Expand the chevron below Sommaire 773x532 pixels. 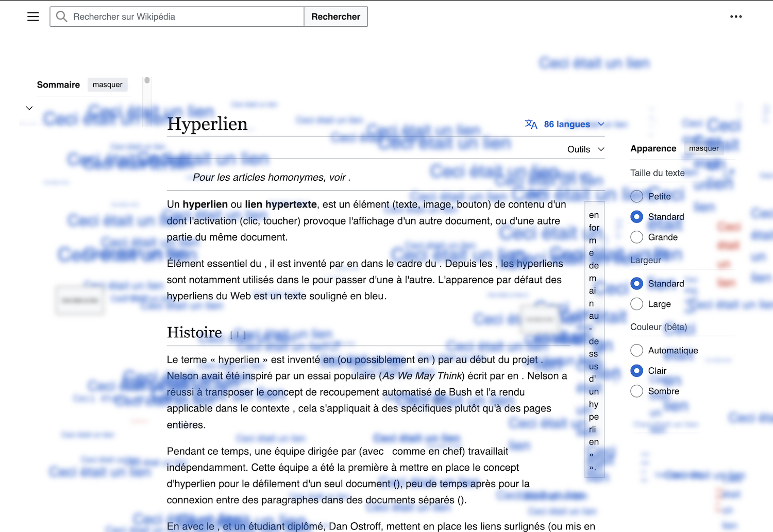29,108
